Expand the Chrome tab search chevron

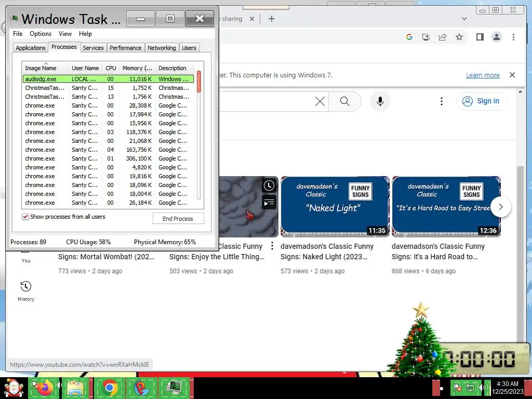pos(464,19)
